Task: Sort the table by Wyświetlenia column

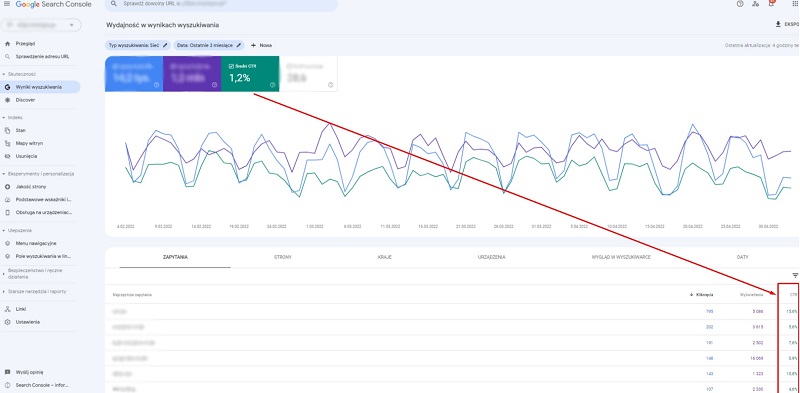Action: click(x=752, y=294)
